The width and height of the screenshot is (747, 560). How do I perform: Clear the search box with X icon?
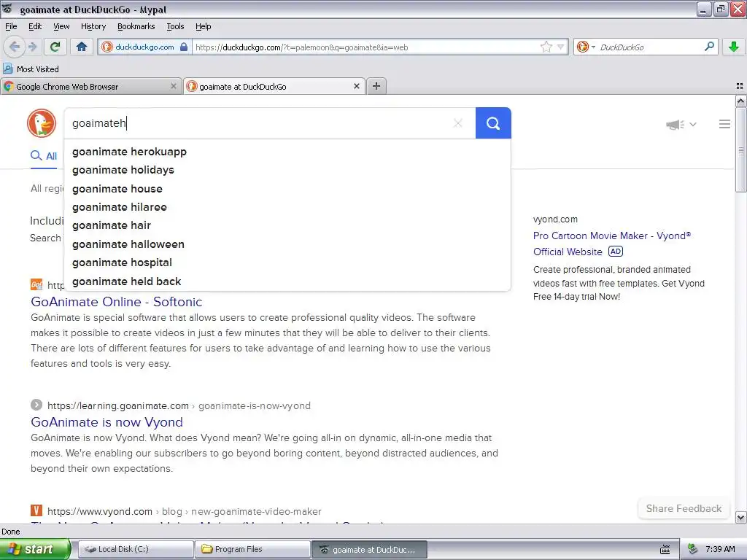point(458,123)
